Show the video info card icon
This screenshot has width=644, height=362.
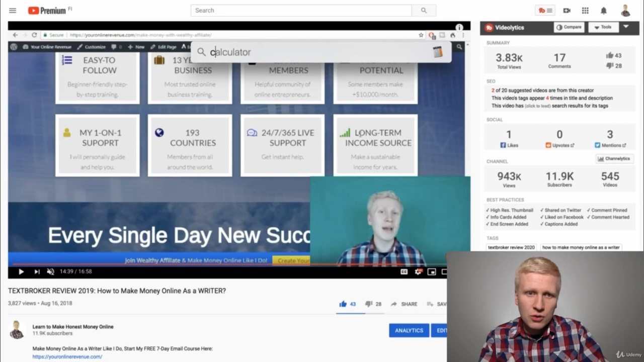pos(459,27)
